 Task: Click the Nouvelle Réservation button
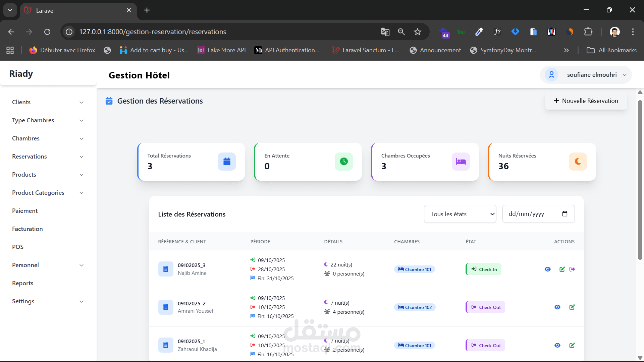coord(586,101)
